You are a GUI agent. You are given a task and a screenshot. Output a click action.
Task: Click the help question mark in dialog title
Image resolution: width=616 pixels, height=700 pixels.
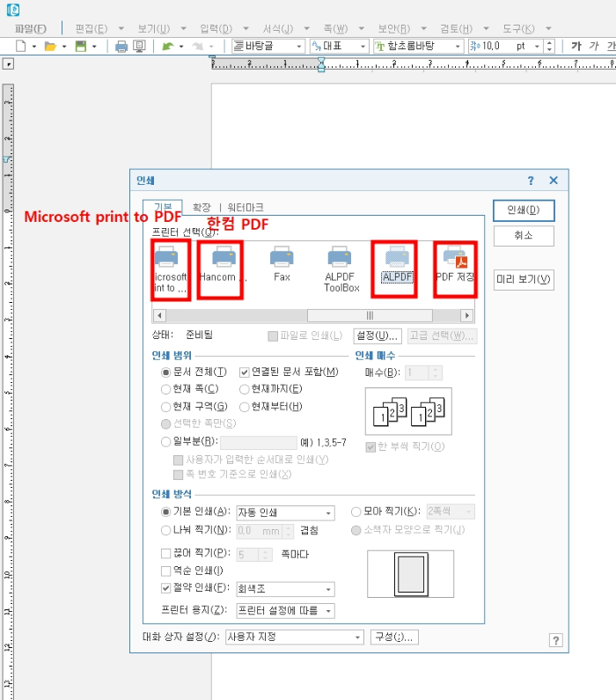(531, 181)
